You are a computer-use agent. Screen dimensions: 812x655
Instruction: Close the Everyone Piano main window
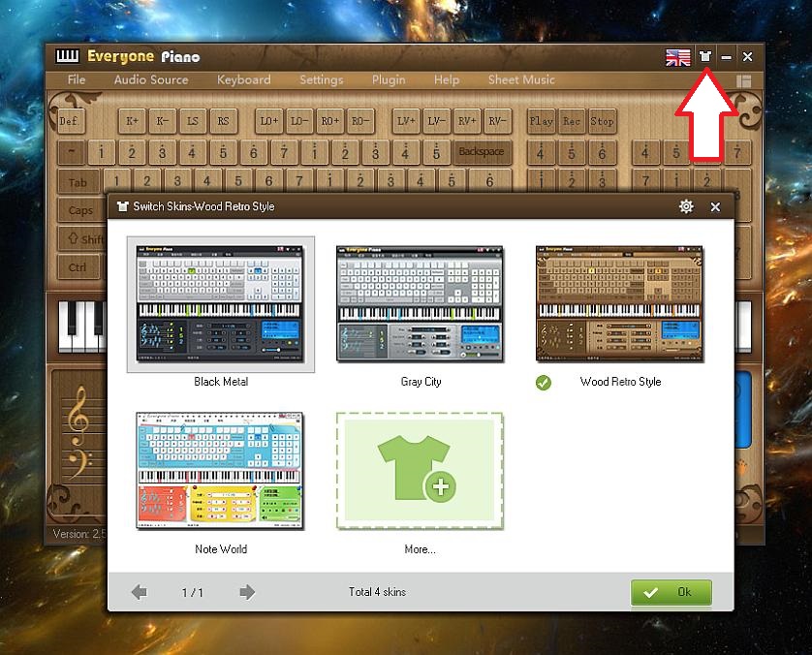(x=747, y=56)
